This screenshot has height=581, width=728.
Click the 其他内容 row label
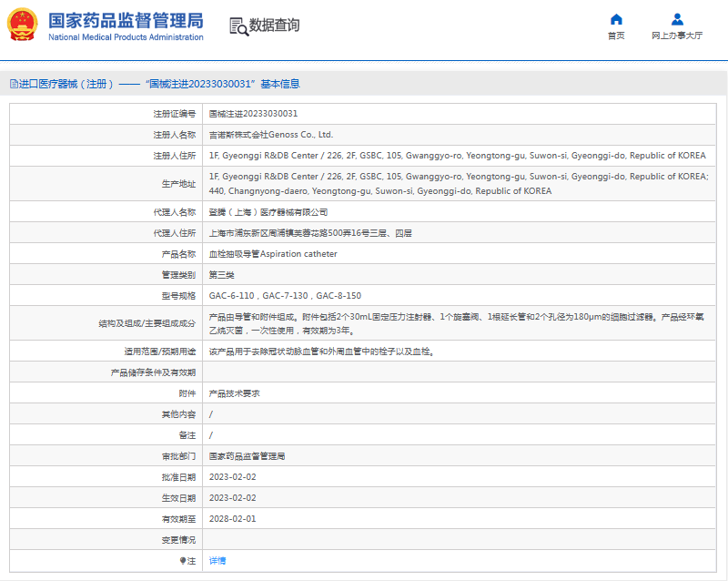click(x=178, y=414)
